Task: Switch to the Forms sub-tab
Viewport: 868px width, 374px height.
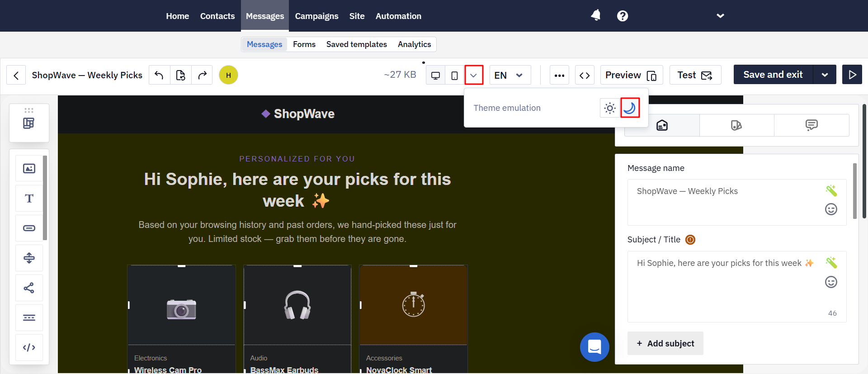Action: click(x=304, y=44)
